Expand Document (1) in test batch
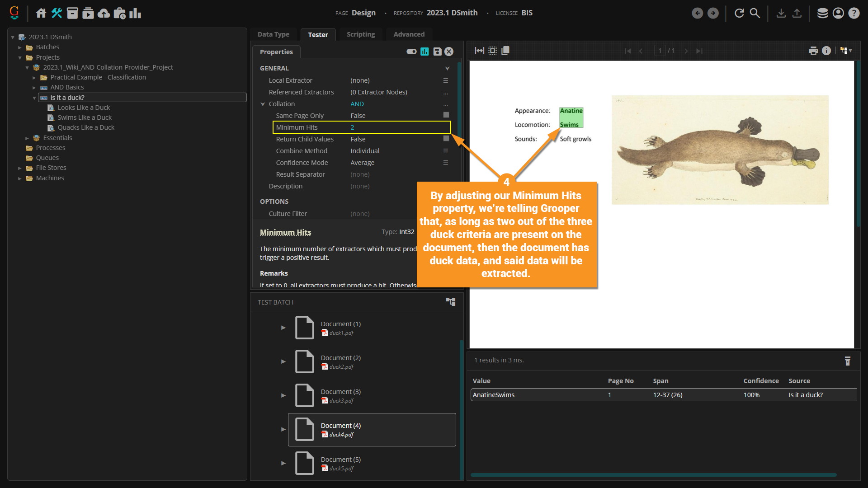868x488 pixels. pyautogui.click(x=283, y=328)
